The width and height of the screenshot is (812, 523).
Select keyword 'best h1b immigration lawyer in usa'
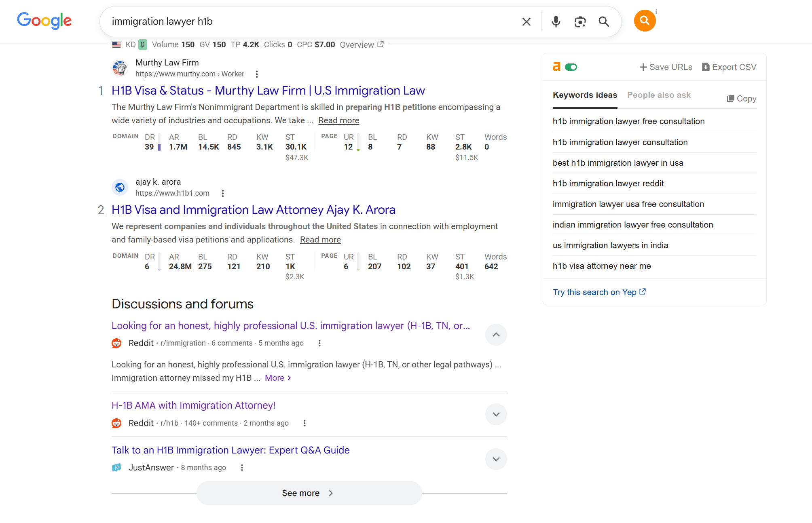coord(618,163)
